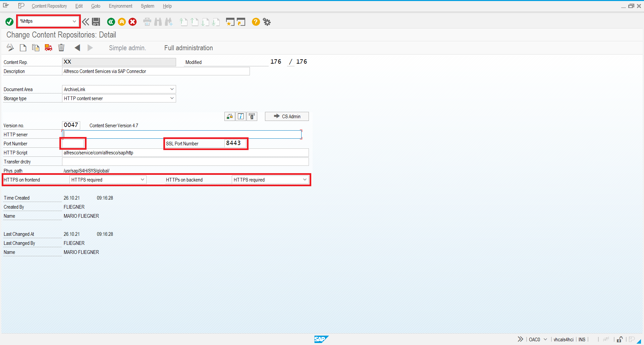Screen dimensions: 644x345
Task: Open the Create new repository icon
Action: 23,48
